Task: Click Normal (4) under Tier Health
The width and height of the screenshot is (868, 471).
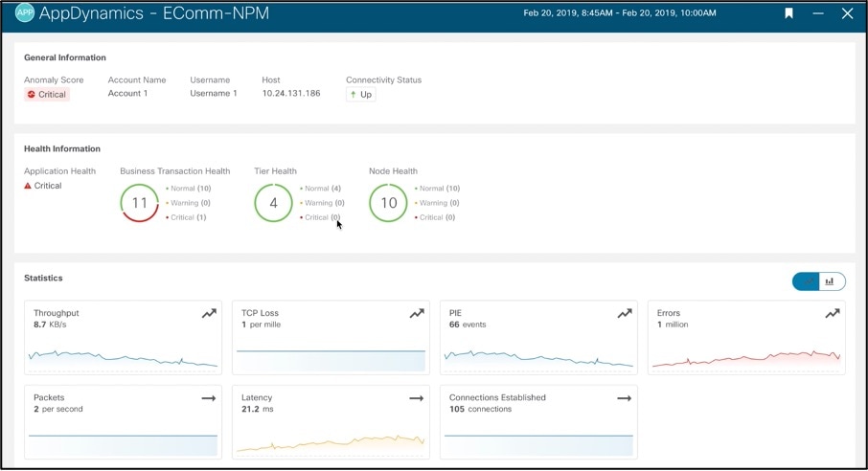Action: tap(321, 189)
